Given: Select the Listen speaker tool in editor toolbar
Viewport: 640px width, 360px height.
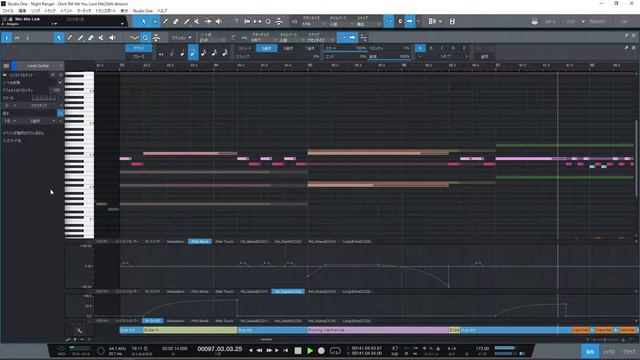Looking at the screenshot, I should click(112, 38).
